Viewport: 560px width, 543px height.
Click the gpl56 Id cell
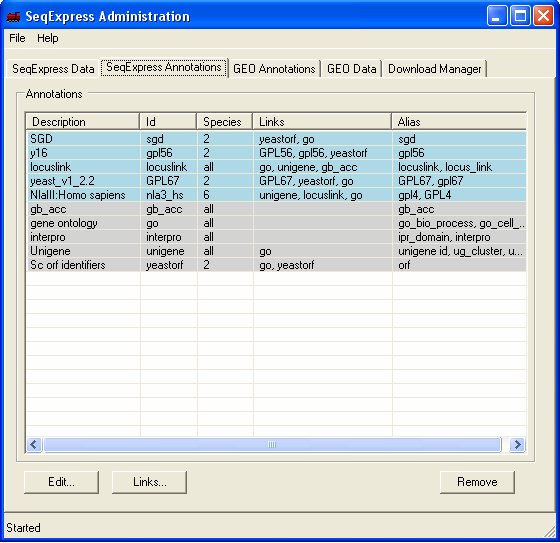pyautogui.click(x=169, y=153)
